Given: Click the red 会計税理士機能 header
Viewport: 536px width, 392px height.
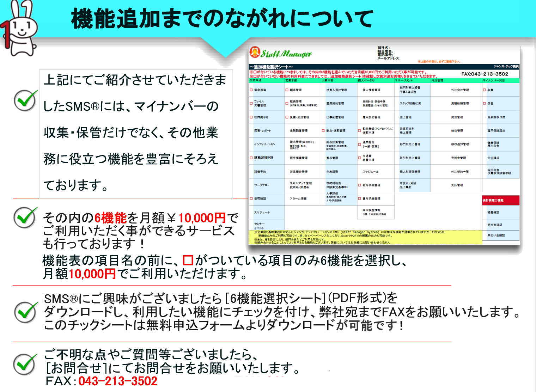Looking at the screenshot, I should pyautogui.click(x=500, y=200).
